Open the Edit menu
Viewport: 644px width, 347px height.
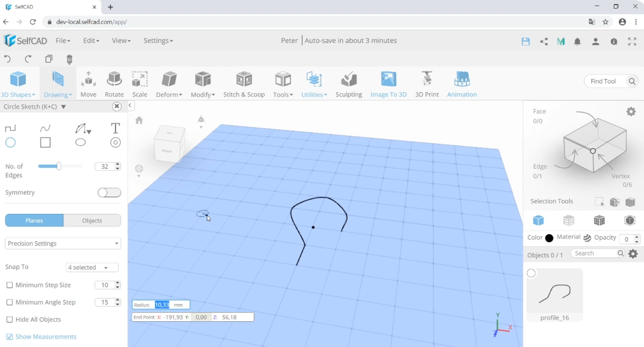pos(91,41)
